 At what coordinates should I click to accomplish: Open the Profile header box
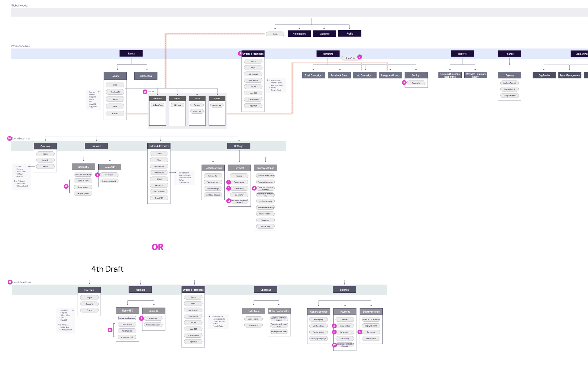350,33
